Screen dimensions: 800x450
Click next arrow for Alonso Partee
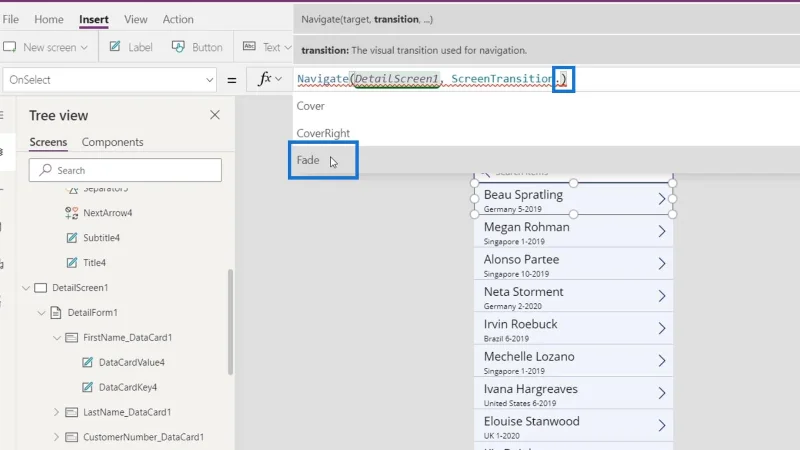click(x=662, y=264)
